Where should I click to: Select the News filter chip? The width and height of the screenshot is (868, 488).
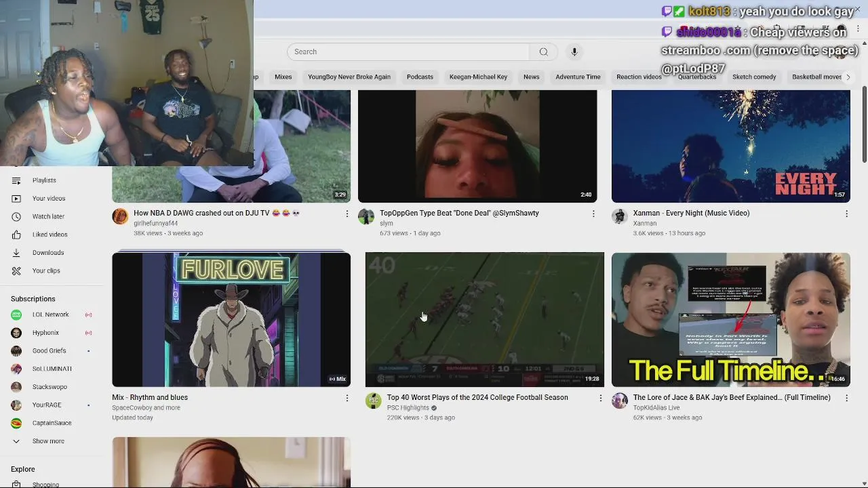click(532, 77)
